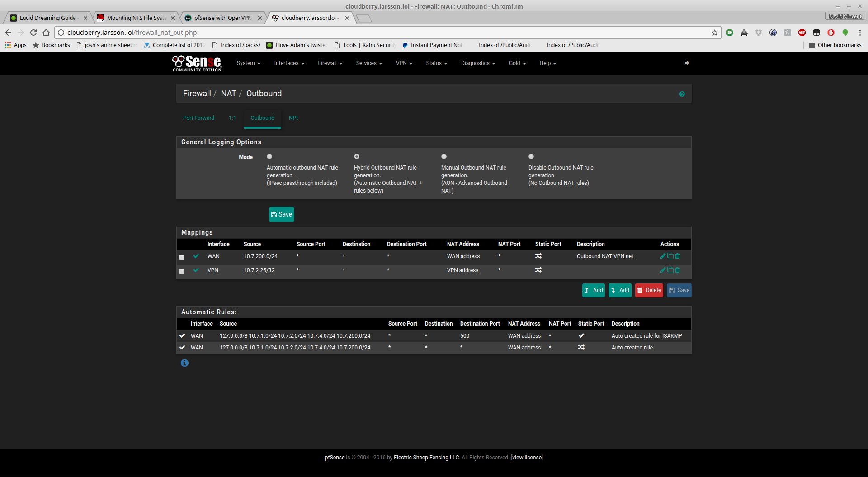
Task: Toggle enabled checkmark for WAN 10.7.200.0/24 mapping
Action: tap(196, 256)
